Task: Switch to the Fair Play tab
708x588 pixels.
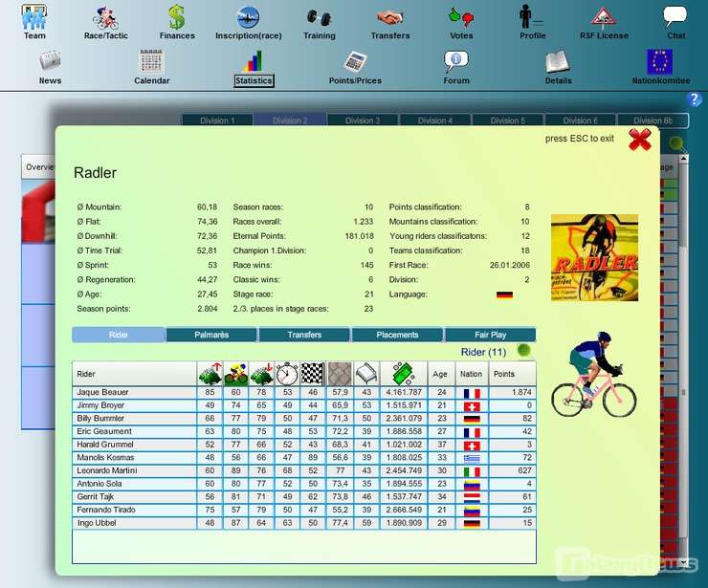Action: click(491, 335)
